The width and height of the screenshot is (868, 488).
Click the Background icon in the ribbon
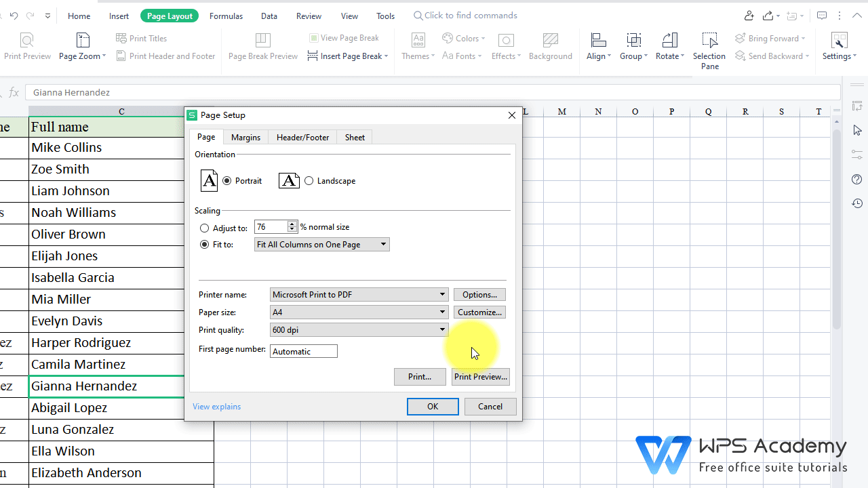(x=550, y=47)
